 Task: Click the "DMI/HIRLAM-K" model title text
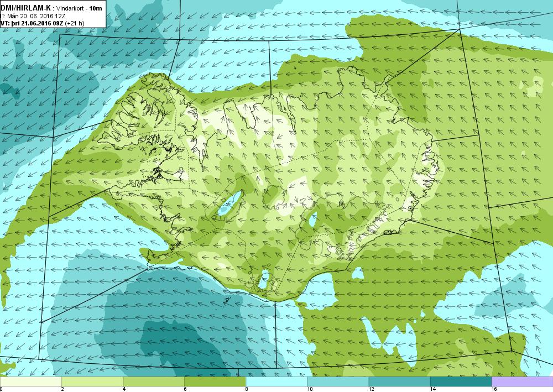26,8
